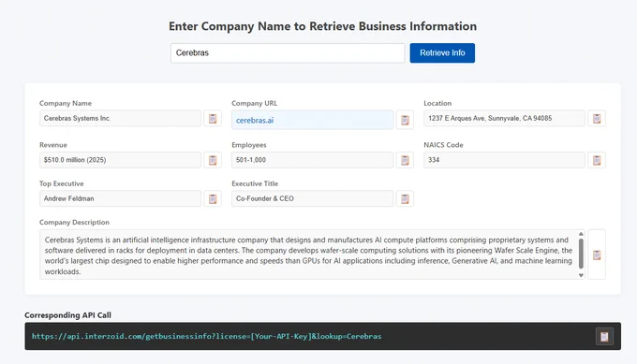Click the Company Name label

pos(66,104)
